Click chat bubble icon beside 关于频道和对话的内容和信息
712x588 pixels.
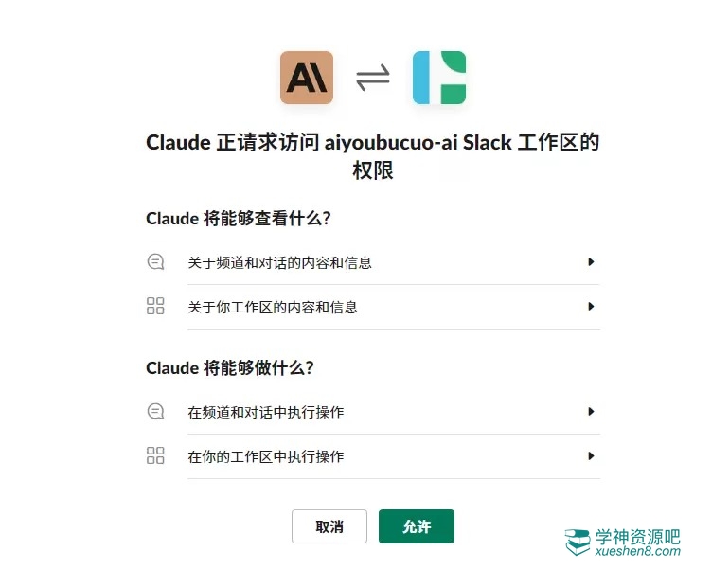[156, 262]
